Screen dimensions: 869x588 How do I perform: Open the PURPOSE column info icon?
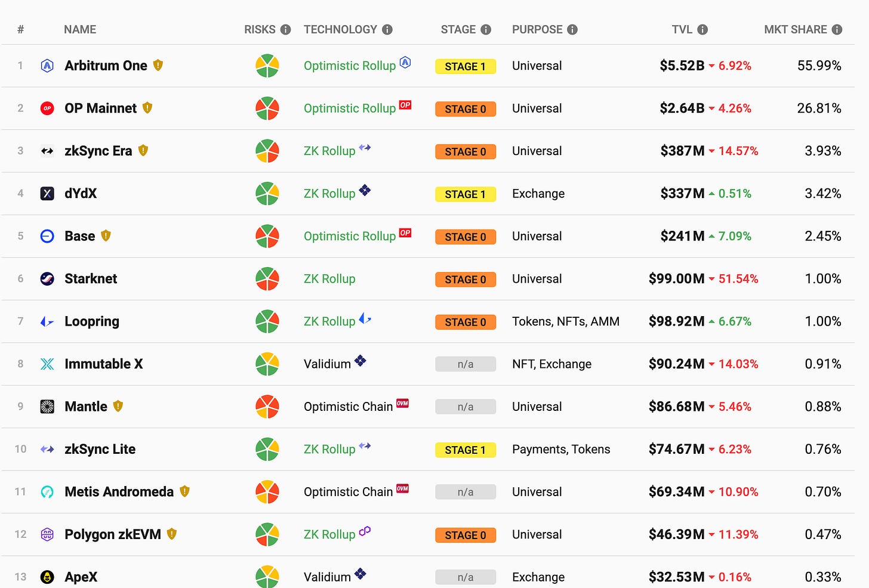pos(572,29)
